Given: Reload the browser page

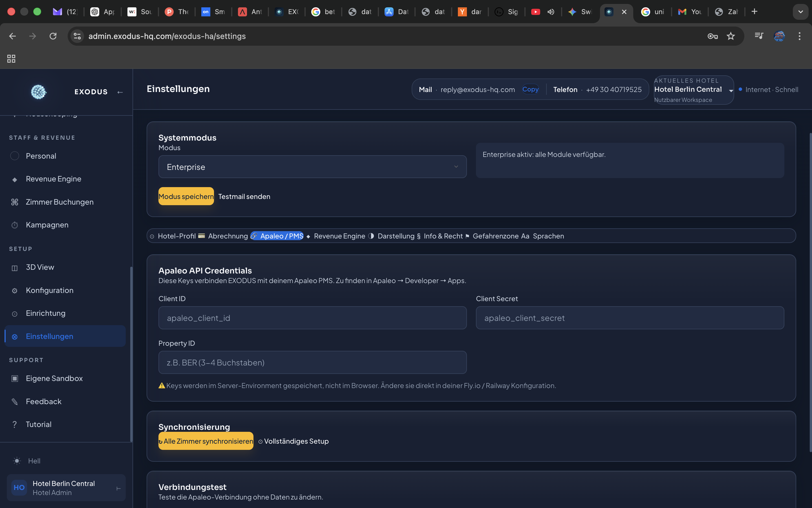Looking at the screenshot, I should (53, 36).
